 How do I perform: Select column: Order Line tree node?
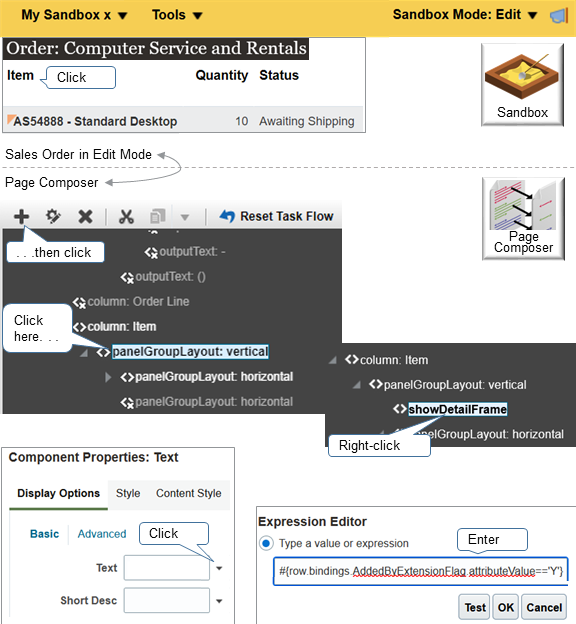point(138,302)
